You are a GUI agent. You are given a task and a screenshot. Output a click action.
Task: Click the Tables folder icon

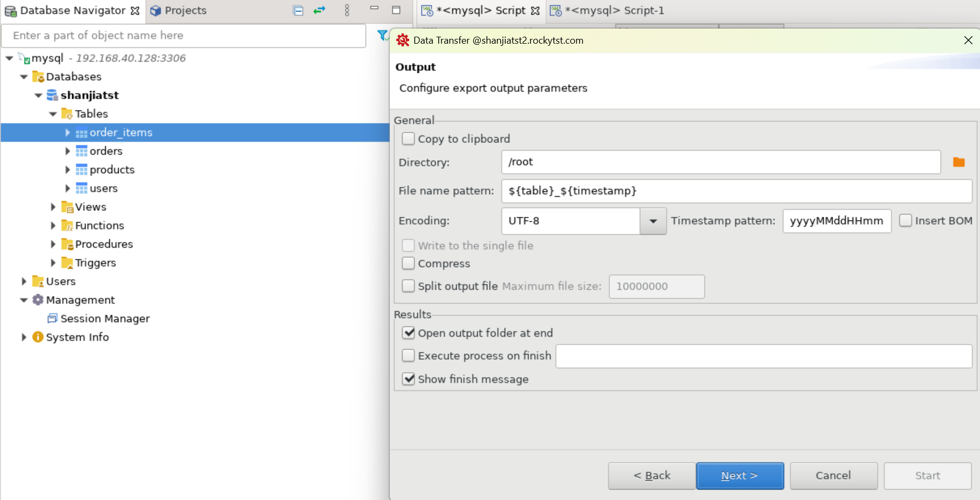coord(67,114)
